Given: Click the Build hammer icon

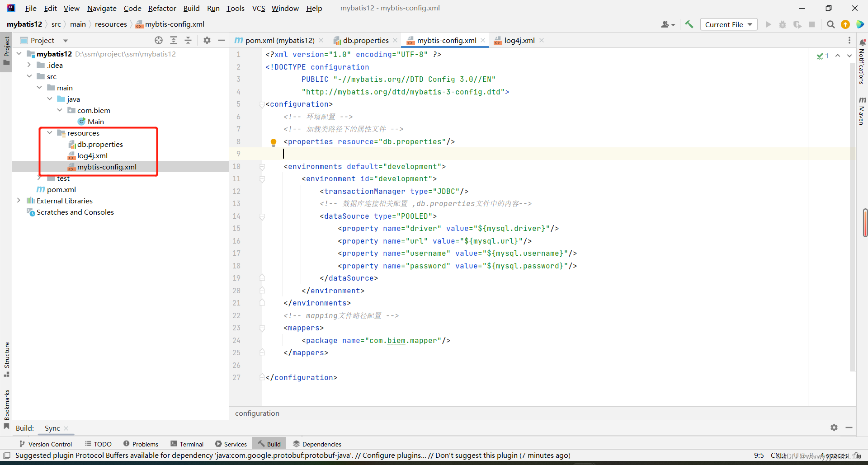Looking at the screenshot, I should [689, 24].
